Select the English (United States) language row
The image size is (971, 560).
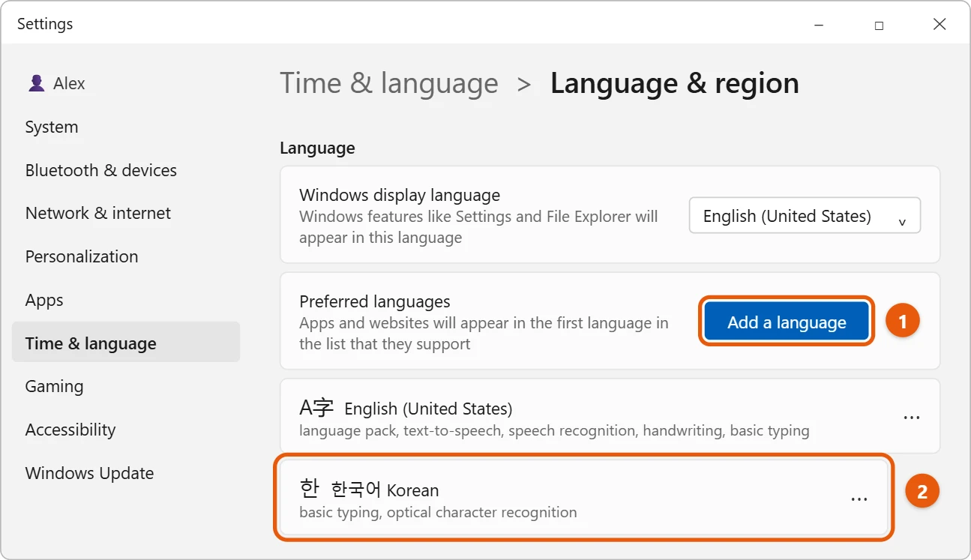[610, 416]
